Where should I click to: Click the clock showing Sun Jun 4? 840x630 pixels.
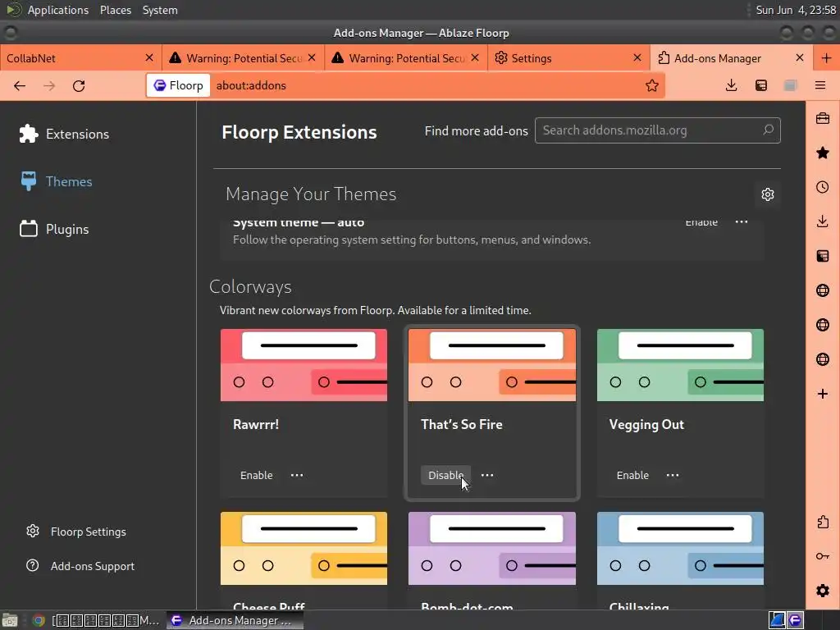click(796, 10)
